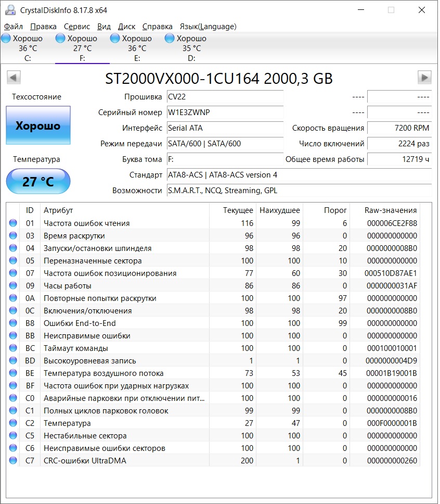Click the Атрибут column header

(x=125, y=210)
